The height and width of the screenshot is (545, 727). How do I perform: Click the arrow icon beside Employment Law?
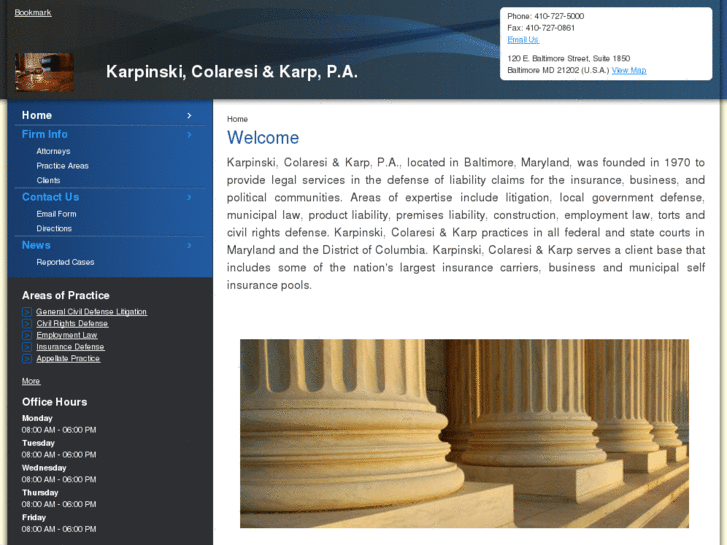[x=27, y=335]
